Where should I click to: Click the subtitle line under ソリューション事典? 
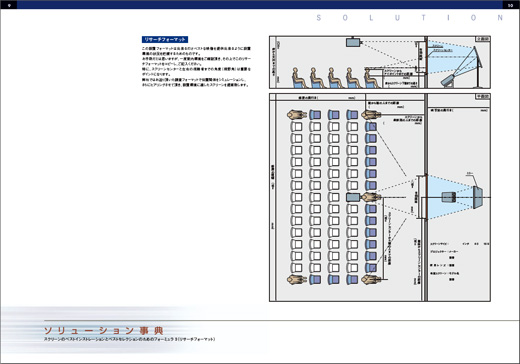129,339
